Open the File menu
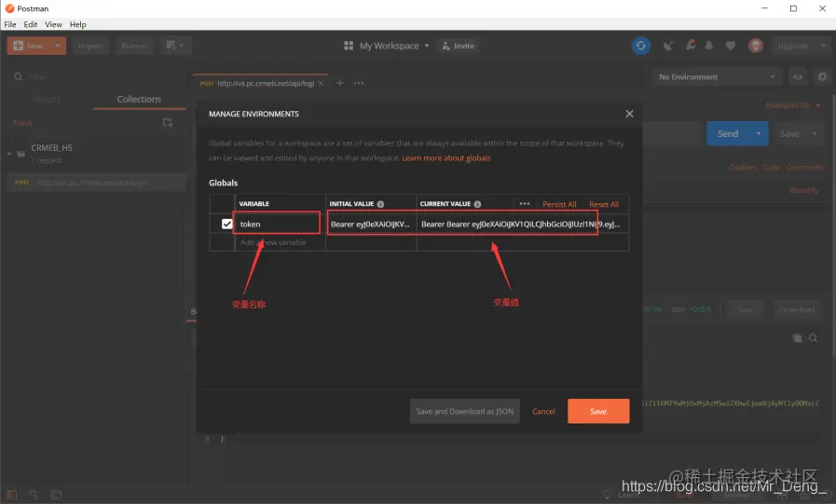The width and height of the screenshot is (836, 504). click(10, 24)
